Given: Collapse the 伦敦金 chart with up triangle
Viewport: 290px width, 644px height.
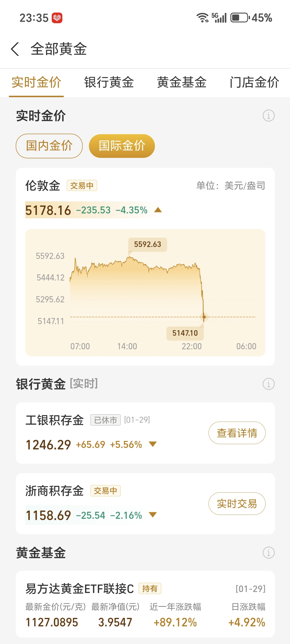Looking at the screenshot, I should pos(158,210).
